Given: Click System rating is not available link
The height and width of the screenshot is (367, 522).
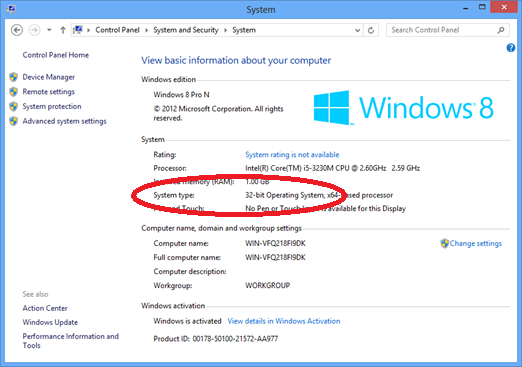Looking at the screenshot, I should 292,155.
